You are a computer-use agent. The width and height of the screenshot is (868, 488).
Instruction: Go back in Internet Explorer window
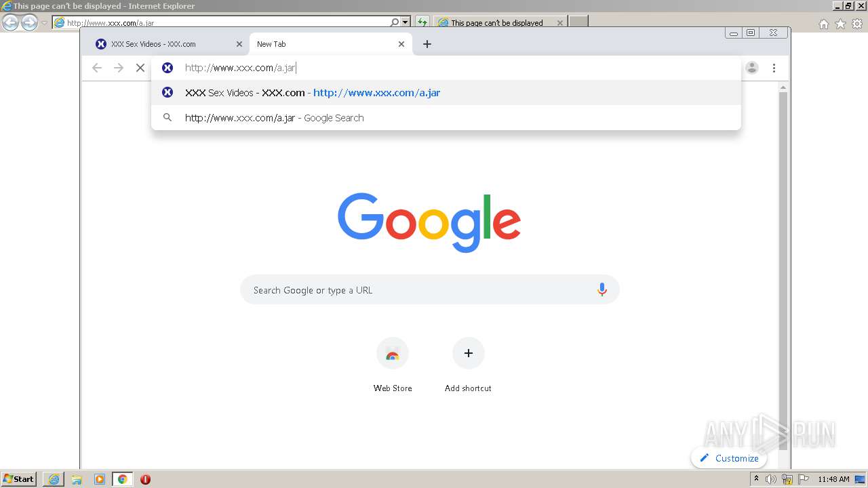pyautogui.click(x=10, y=23)
